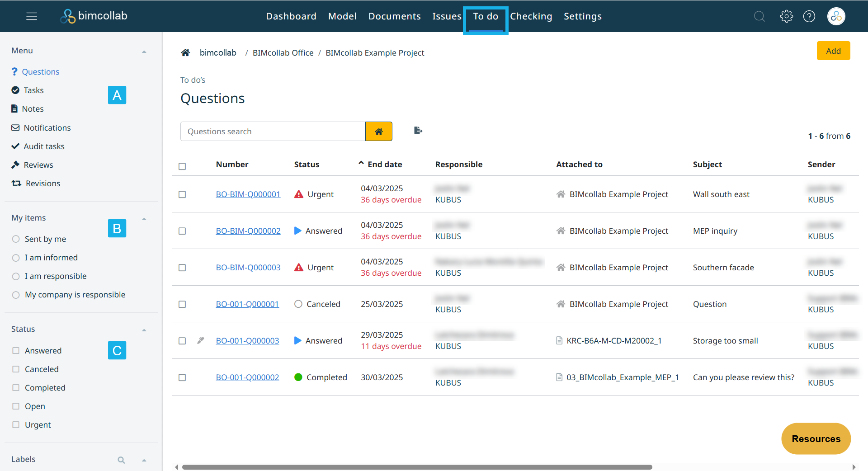Check the Urgent status filter
The height and width of the screenshot is (471, 868).
pyautogui.click(x=16, y=425)
